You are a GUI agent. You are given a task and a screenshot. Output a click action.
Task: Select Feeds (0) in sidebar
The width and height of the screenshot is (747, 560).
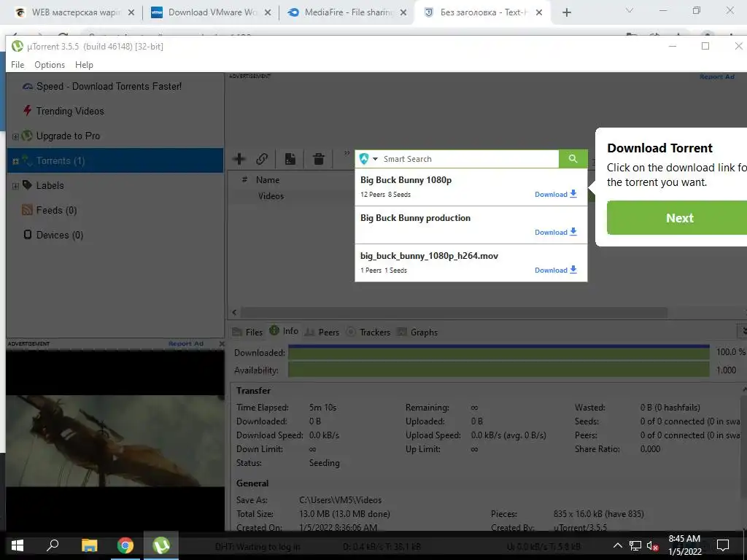tap(57, 210)
